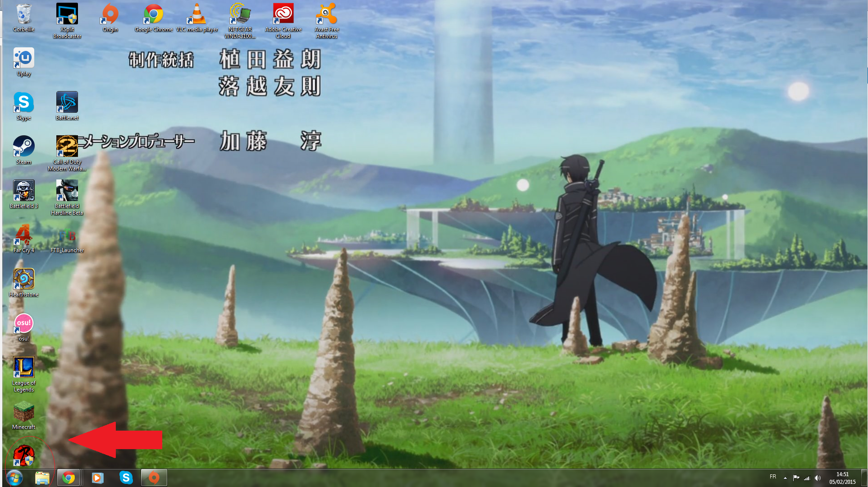Select the Avast Free Antivirus icon
This screenshot has height=487, width=868.
coord(327,21)
